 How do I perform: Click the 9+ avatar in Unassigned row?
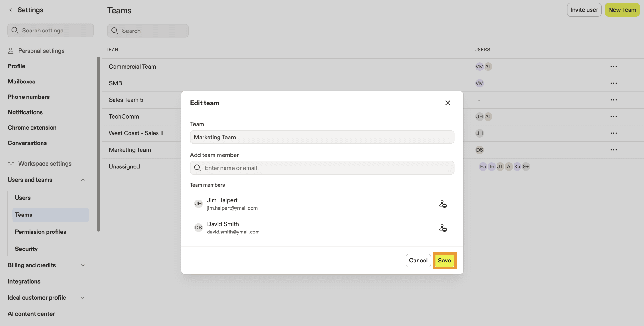pyautogui.click(x=526, y=167)
